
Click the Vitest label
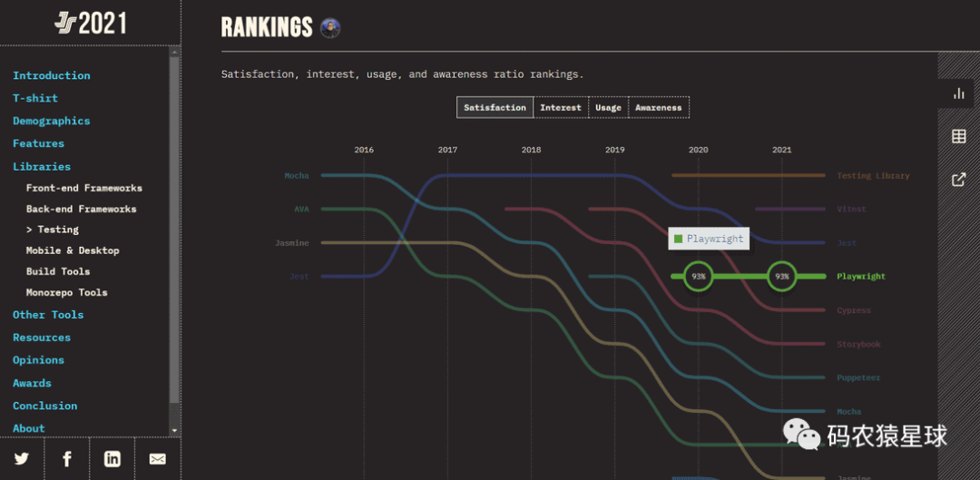pos(851,210)
